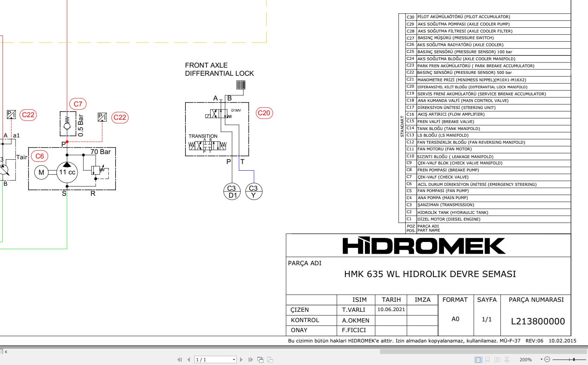Click the C8 BREAKE PUMP row

click(488, 170)
